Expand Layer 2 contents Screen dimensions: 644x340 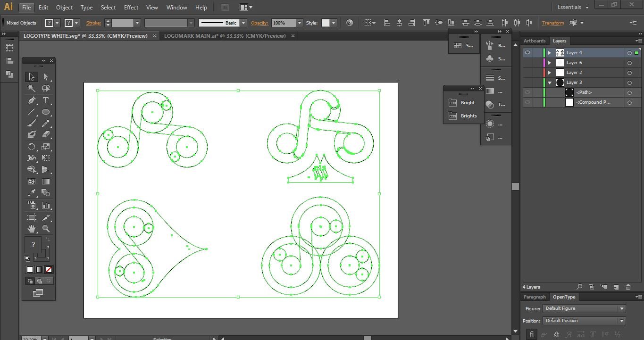coord(550,73)
